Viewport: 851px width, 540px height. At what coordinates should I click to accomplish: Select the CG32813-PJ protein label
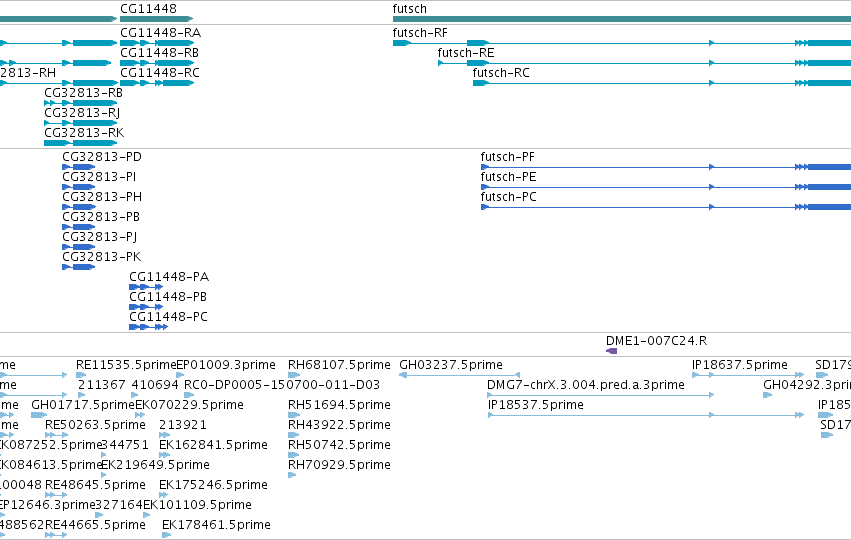(100, 237)
